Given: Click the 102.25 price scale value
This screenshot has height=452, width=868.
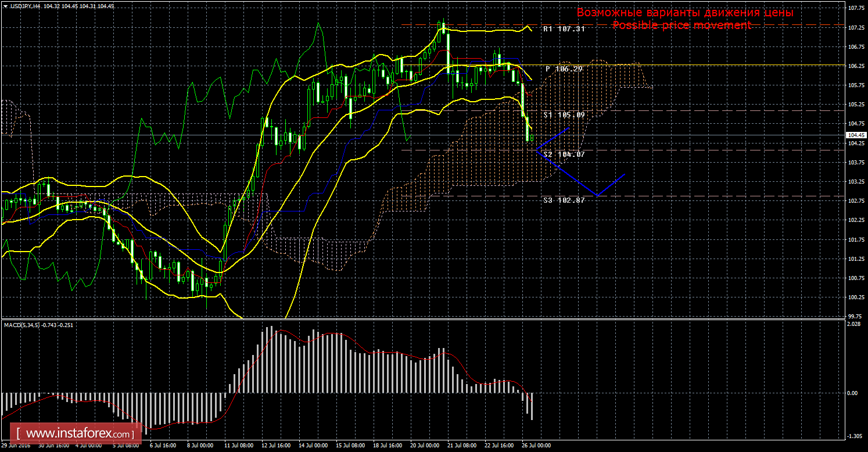Looking at the screenshot, I should pyautogui.click(x=856, y=220).
